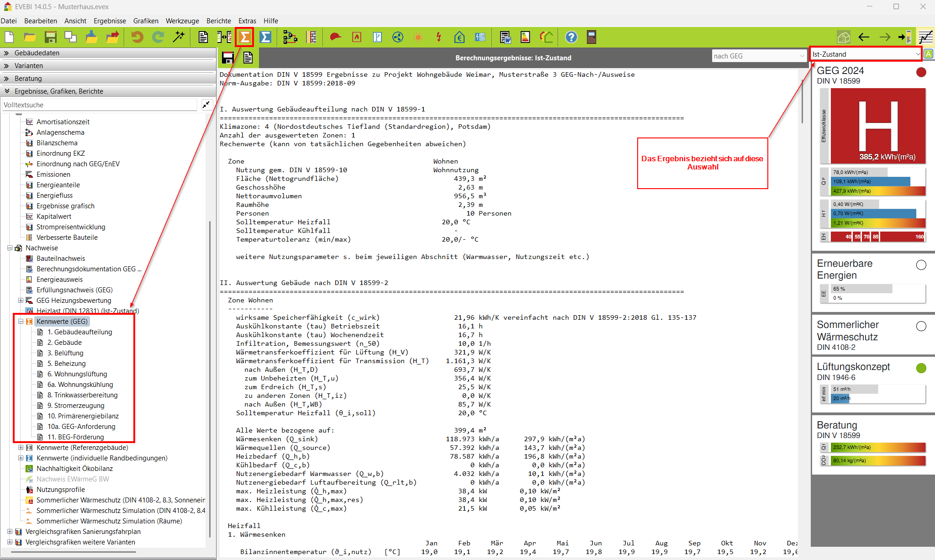Click the orange Sigma calculation icon
The width and height of the screenshot is (935, 560).
(245, 37)
